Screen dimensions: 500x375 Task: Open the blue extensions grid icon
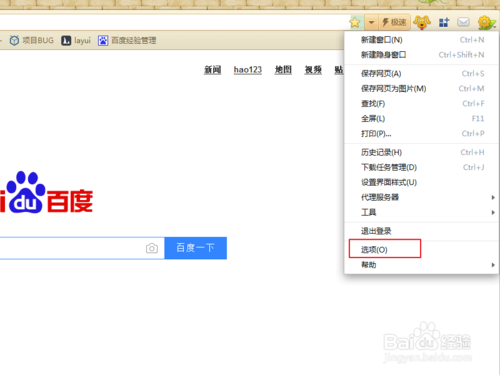pyautogui.click(x=444, y=22)
